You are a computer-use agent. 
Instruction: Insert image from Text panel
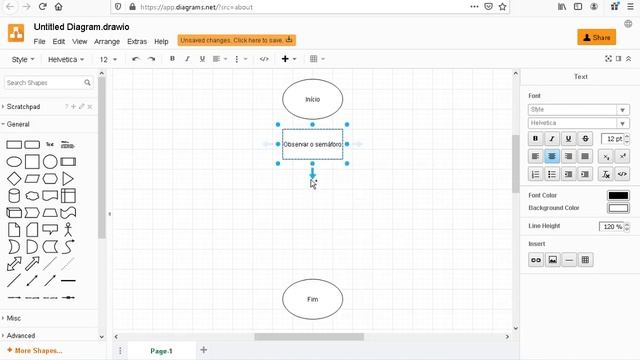click(552, 260)
